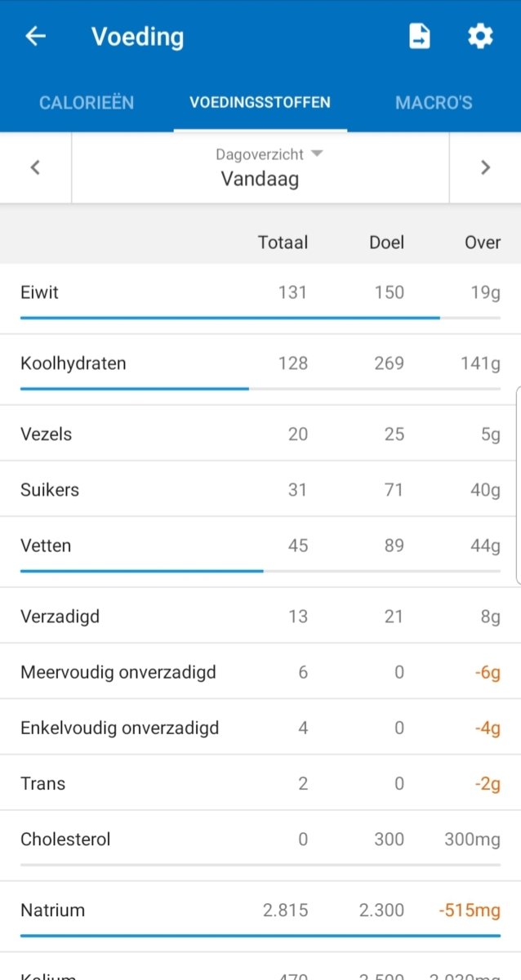
Task: Select the Voedingsstoffen tab
Action: coord(260,102)
